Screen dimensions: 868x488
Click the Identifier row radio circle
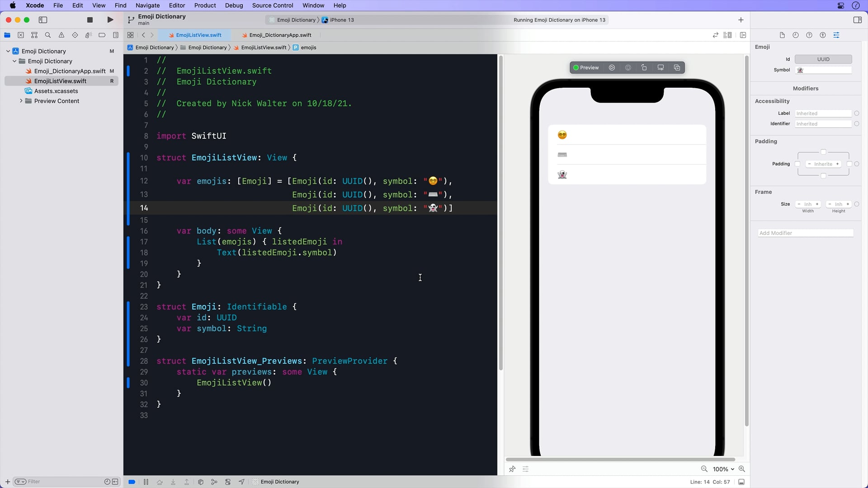tap(857, 124)
